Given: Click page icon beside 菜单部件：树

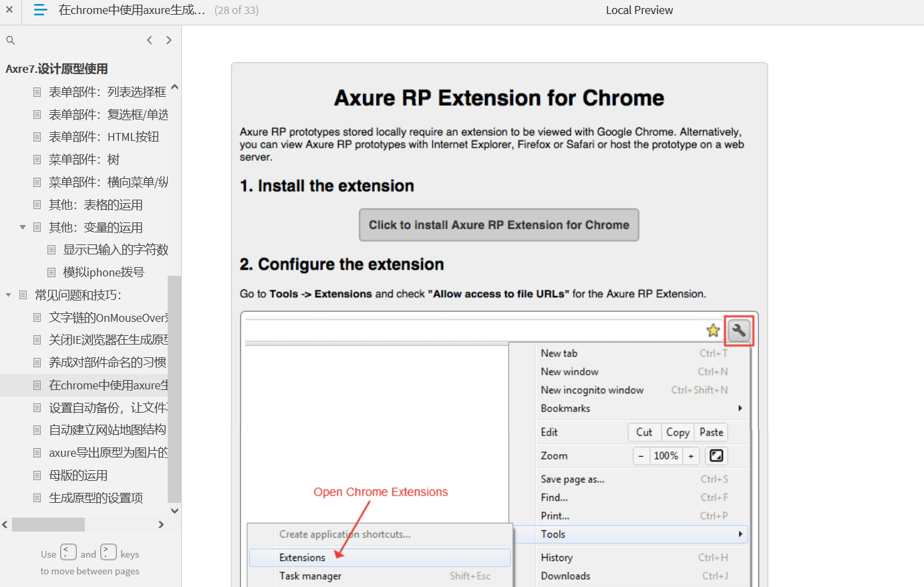Looking at the screenshot, I should coord(37,160).
